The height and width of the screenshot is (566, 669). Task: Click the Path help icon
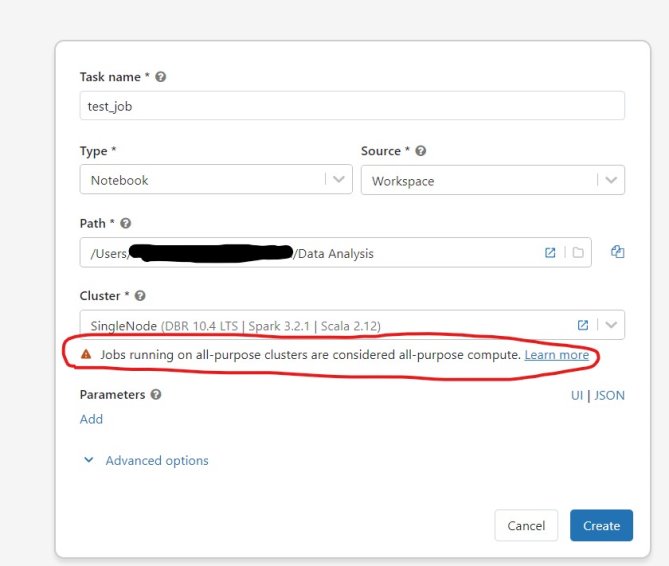tap(125, 223)
